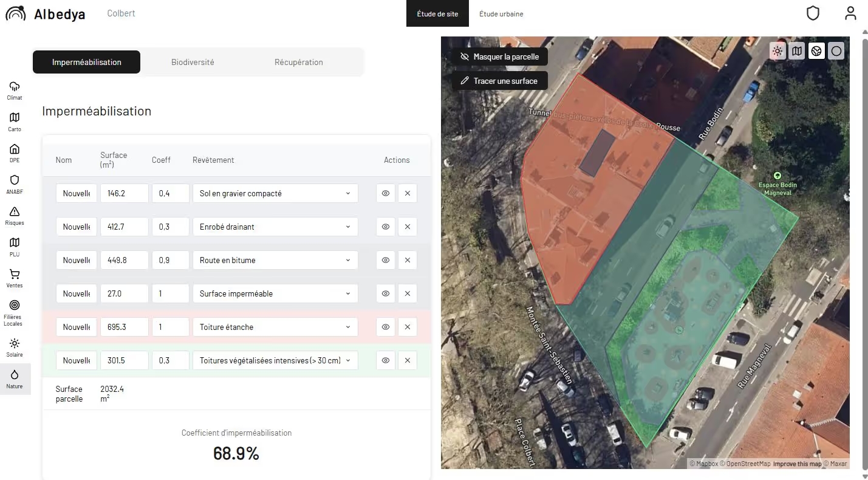
Task: Switch to the Étude urbaine tab
Action: coord(501,14)
